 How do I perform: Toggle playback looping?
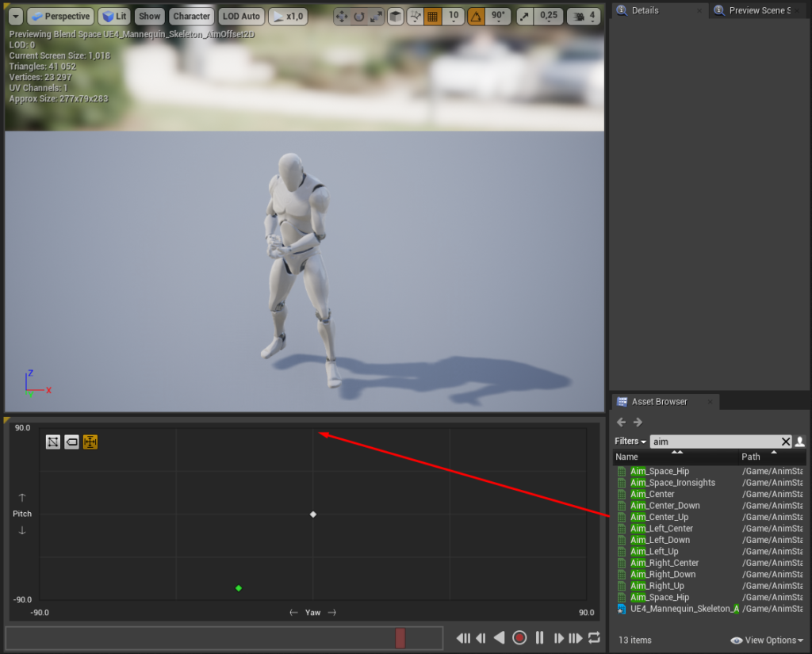coord(595,638)
